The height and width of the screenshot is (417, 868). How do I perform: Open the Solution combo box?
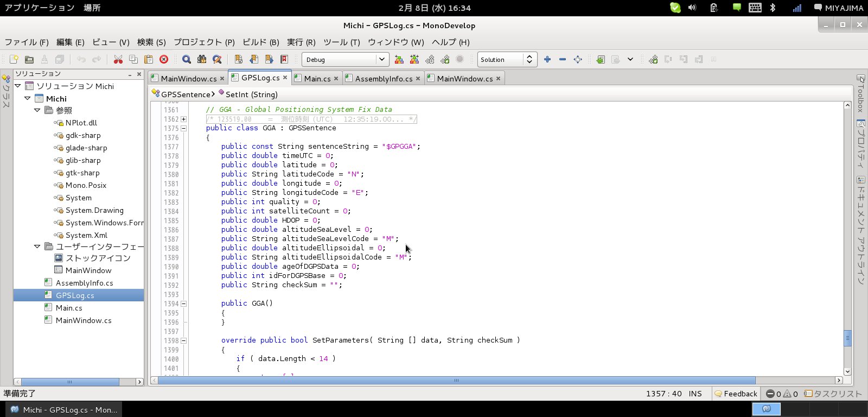[x=507, y=59]
